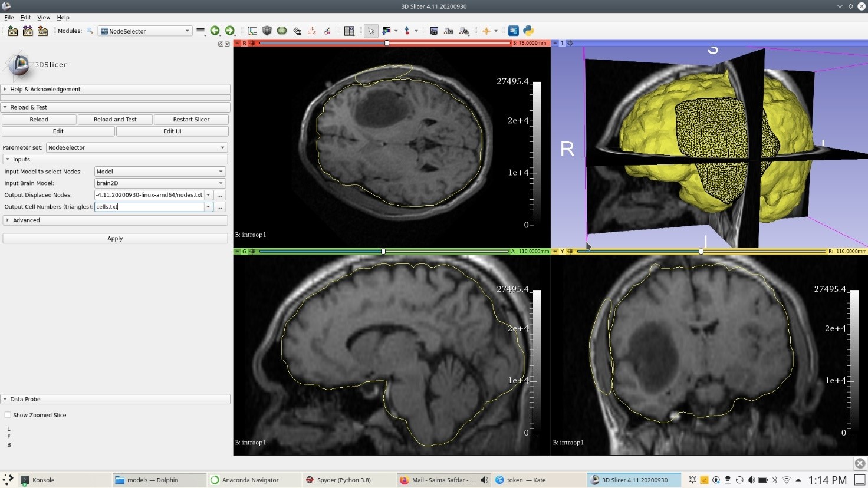Open the View menu
This screenshot has width=868, height=488.
point(44,17)
